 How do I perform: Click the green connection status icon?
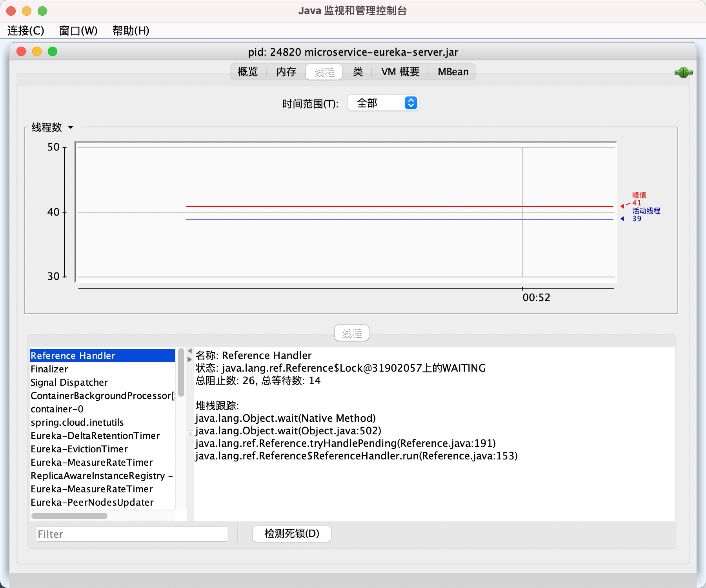683,72
